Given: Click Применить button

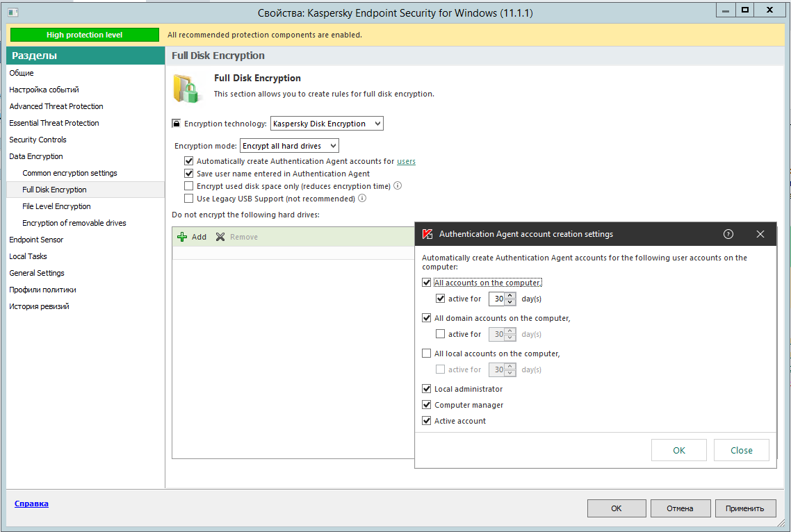Looking at the screenshot, I should pyautogui.click(x=744, y=508).
